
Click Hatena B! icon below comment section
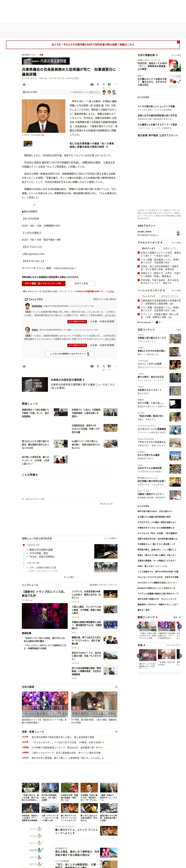pos(109,366)
